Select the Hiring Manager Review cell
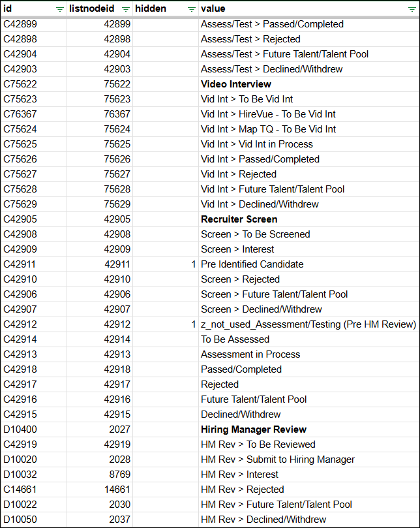Screen dimensions: 420x528 tap(254, 429)
